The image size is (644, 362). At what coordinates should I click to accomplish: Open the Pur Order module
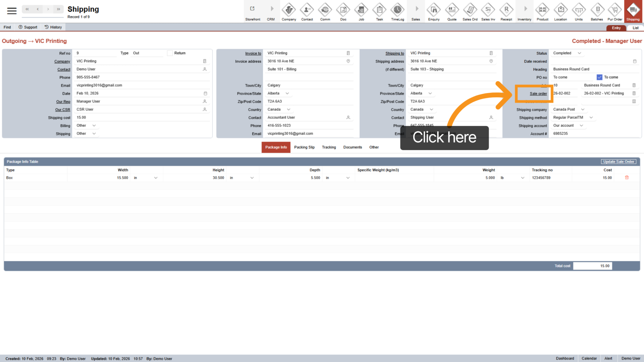point(615,11)
